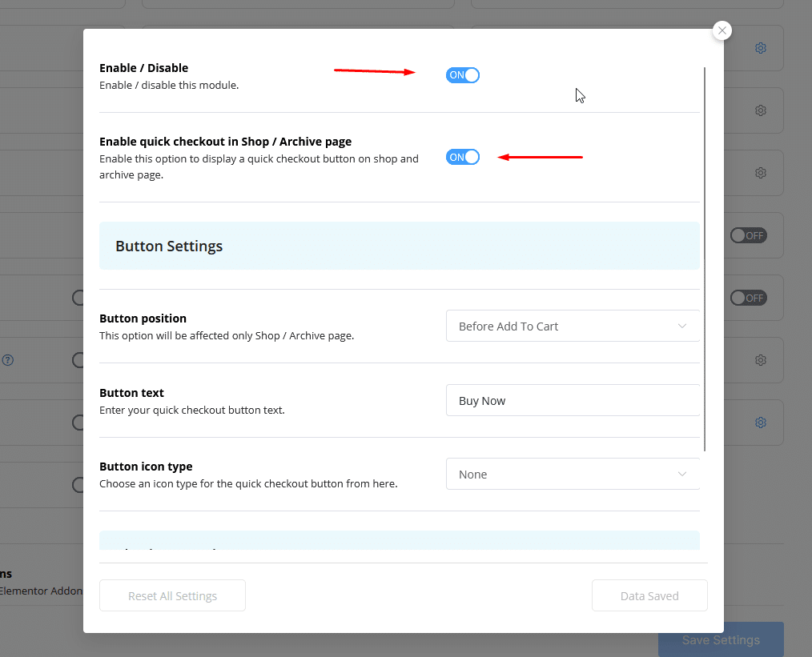Expand the Button icon type dropdown

573,475
